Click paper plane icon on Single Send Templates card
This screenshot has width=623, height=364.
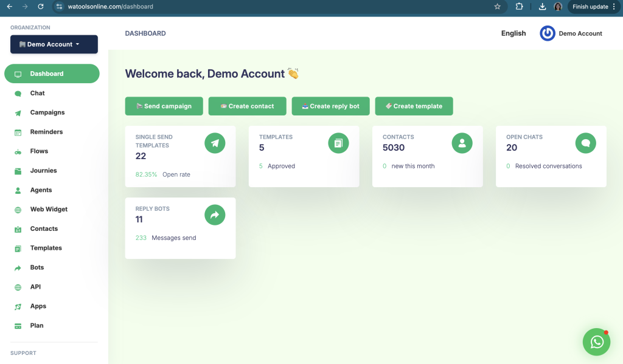pos(215,143)
